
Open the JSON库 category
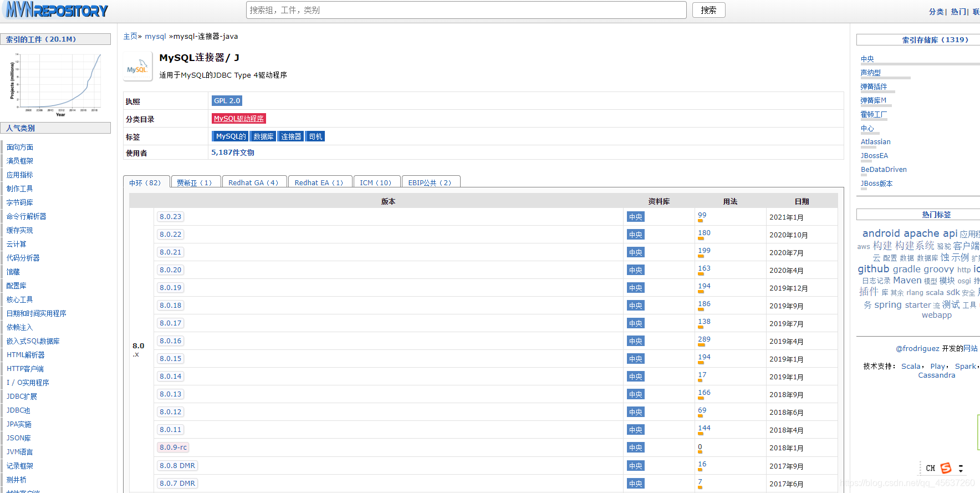(19, 438)
